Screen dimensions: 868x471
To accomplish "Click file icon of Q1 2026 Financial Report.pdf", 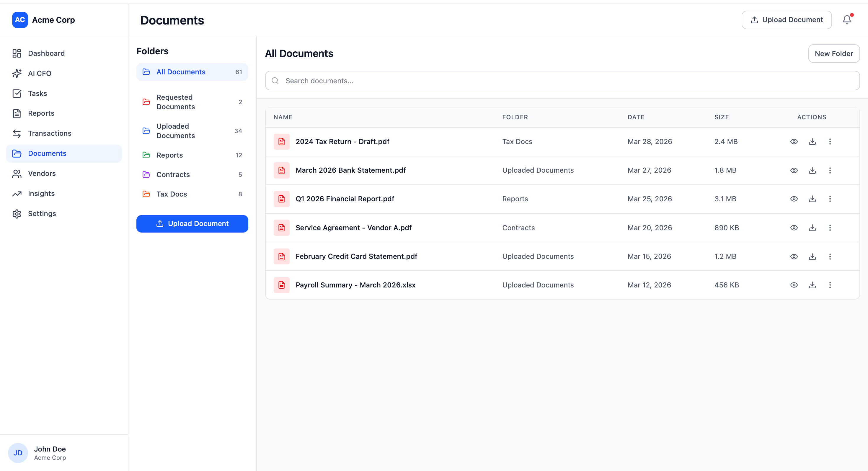I will (281, 199).
